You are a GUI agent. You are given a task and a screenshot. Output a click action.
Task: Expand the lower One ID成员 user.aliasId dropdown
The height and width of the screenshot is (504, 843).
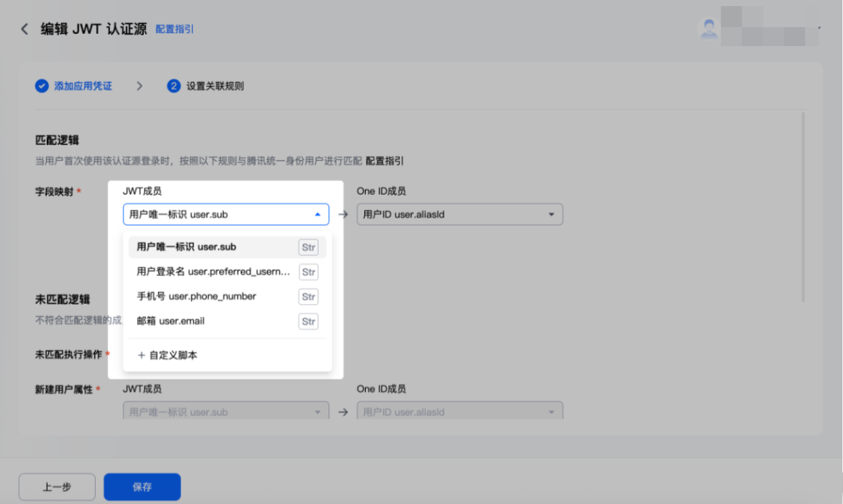click(x=460, y=411)
